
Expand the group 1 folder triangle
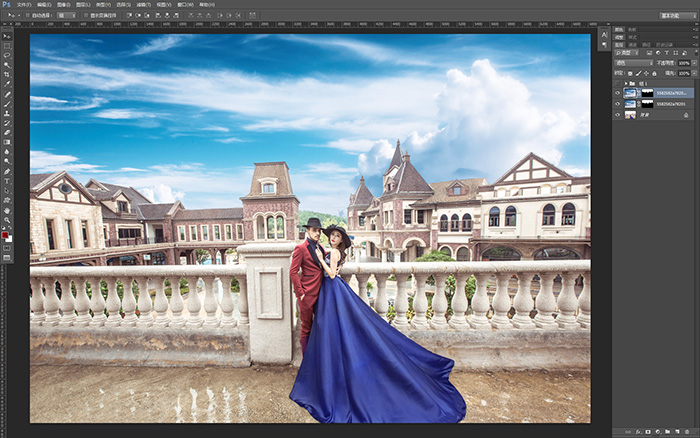pyautogui.click(x=626, y=83)
